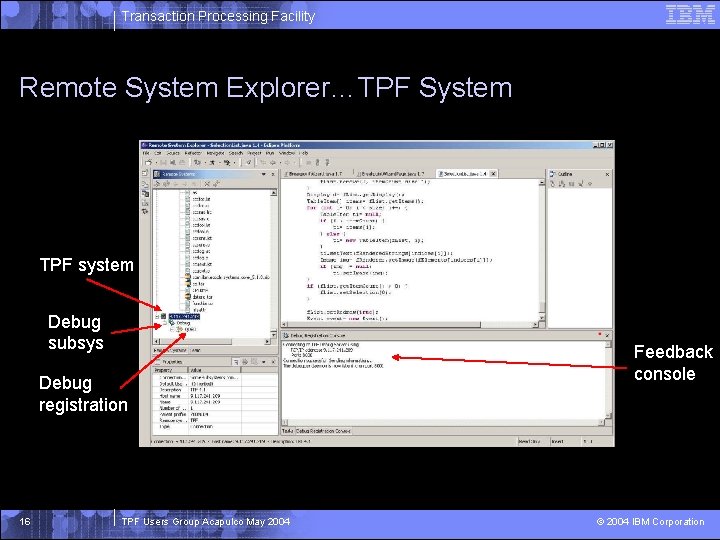Click the Open Perspective icon on left bar
This screenshot has height=540, width=720.
pyautogui.click(x=145, y=174)
